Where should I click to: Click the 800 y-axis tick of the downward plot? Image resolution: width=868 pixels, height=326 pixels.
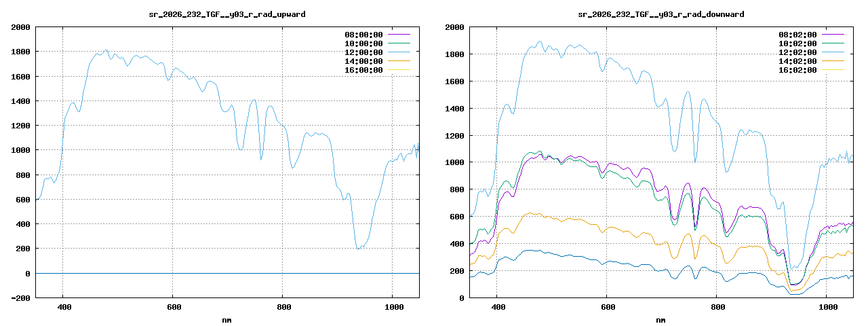click(457, 189)
